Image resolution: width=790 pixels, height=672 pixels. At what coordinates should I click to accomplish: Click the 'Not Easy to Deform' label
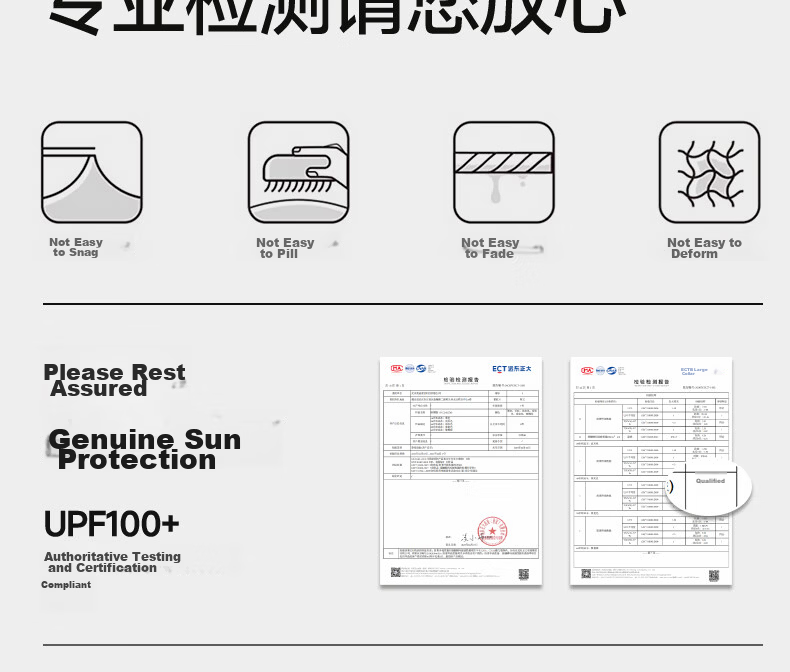point(704,248)
